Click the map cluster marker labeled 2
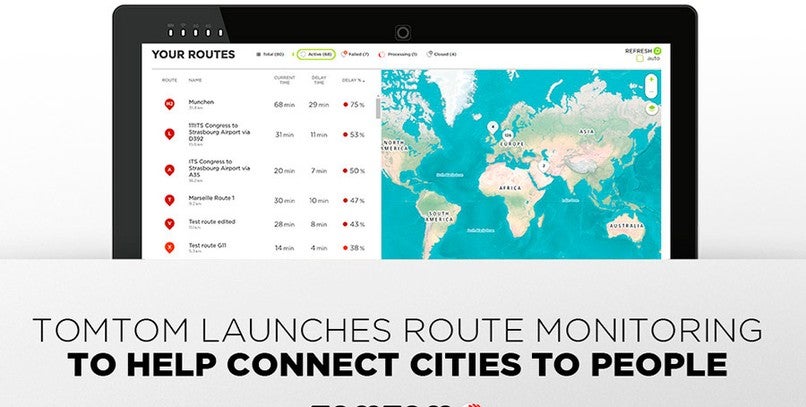 543,166
